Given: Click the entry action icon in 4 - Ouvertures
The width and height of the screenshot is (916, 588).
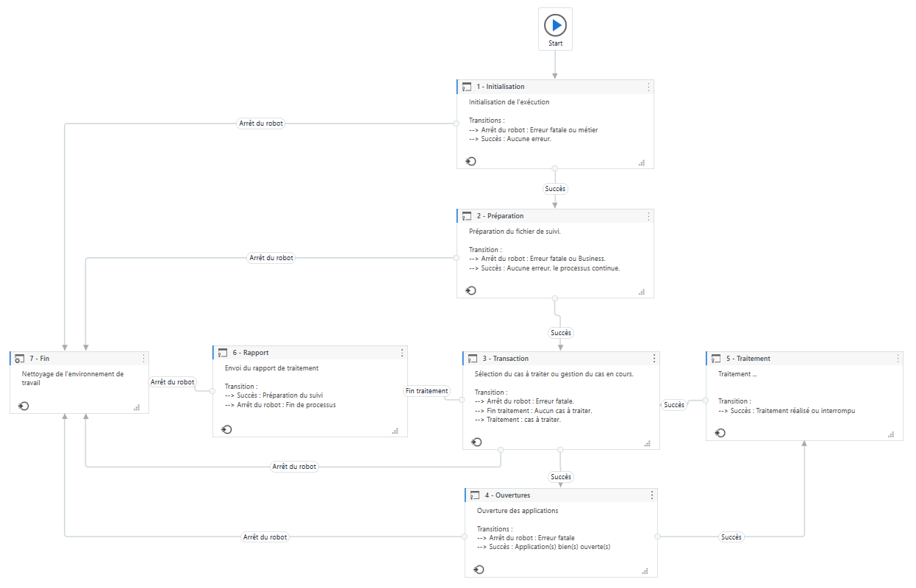Looking at the screenshot, I should (479, 570).
